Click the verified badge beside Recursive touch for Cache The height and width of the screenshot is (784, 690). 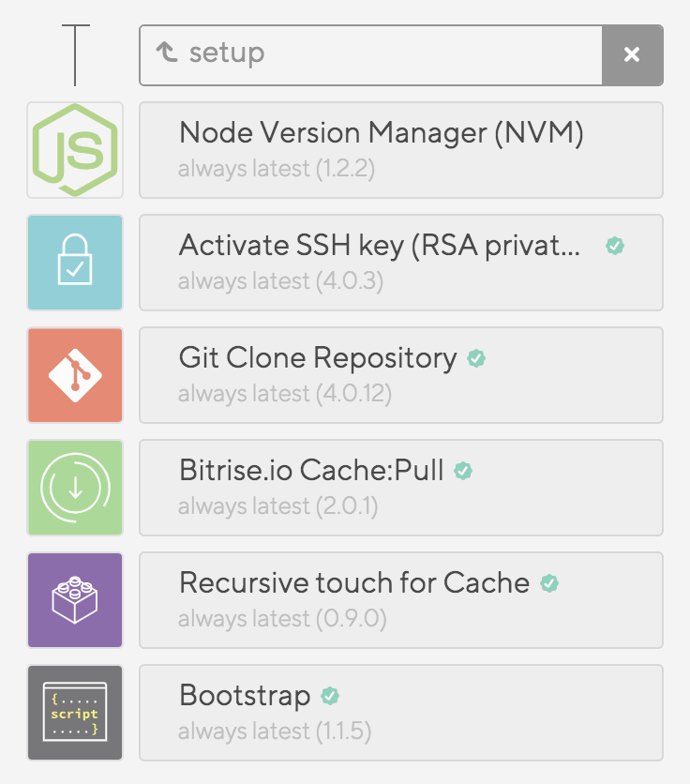(549, 583)
